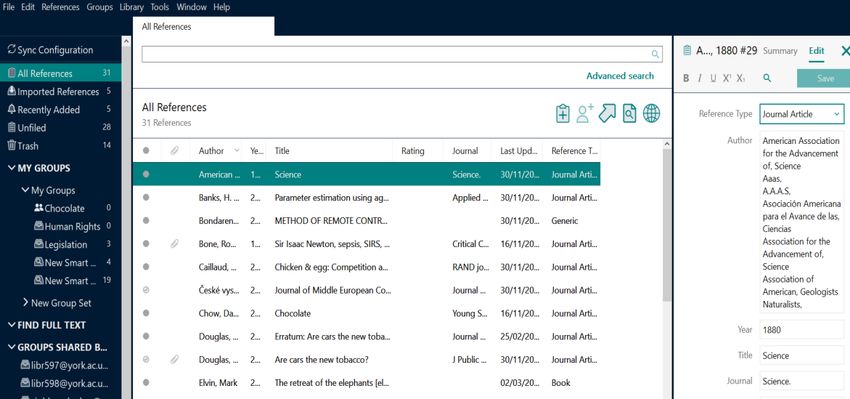Toggle read status dot for Elvin row
This screenshot has height=399, width=850.
(146, 383)
